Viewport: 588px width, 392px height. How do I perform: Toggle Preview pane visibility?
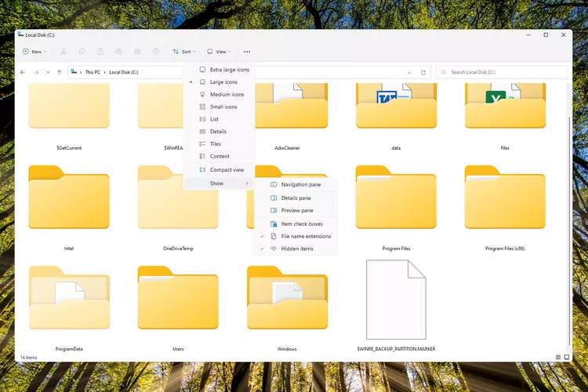point(296,210)
